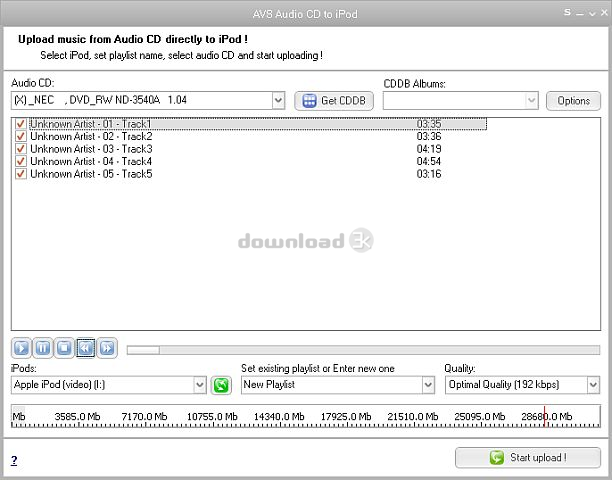The width and height of the screenshot is (612, 480).
Task: Click the 03:35 duration of Track1
Action: (429, 124)
